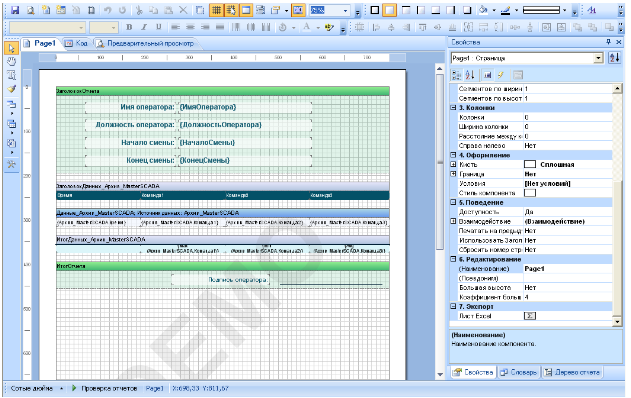Viewport: 631px width, 398px height.
Task: Toggle italic formatting
Action: tap(144, 27)
